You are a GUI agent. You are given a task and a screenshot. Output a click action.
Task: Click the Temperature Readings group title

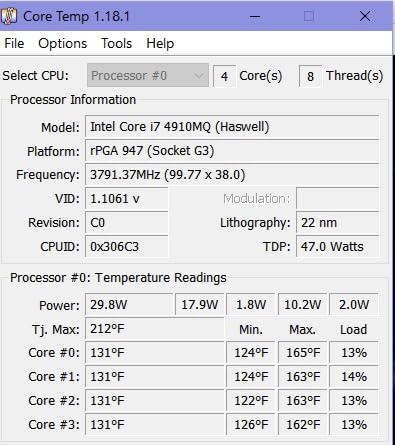pos(118,278)
